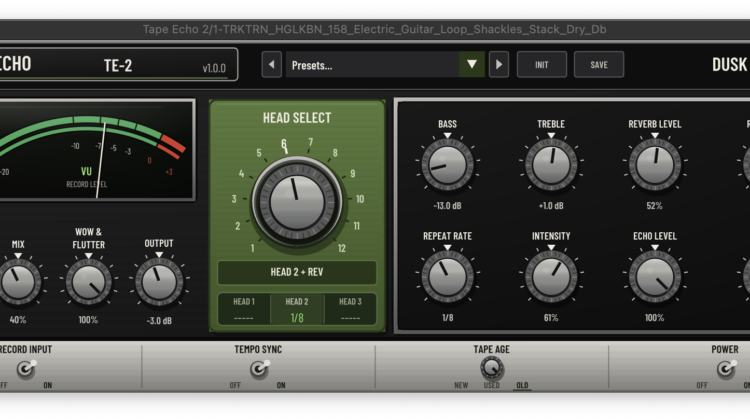Click the Repeat Rate value 1/8
Image resolution: width=750 pixels, height=420 pixels.
pyautogui.click(x=447, y=318)
